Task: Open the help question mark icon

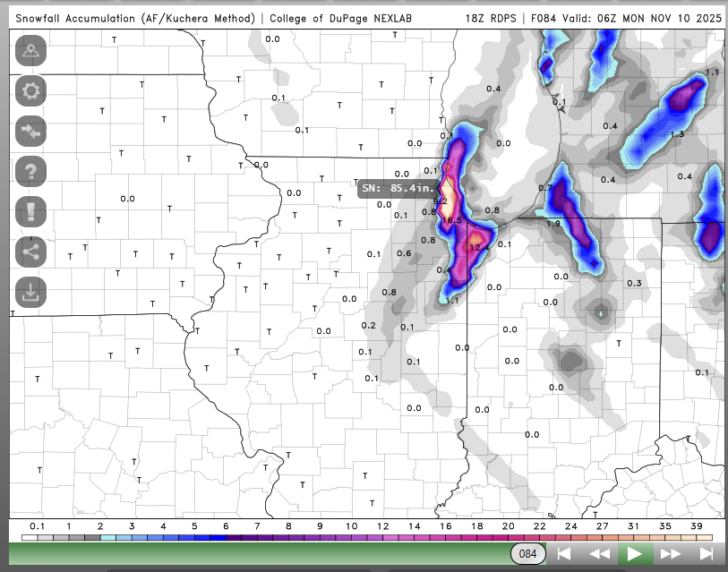Action: (32, 171)
